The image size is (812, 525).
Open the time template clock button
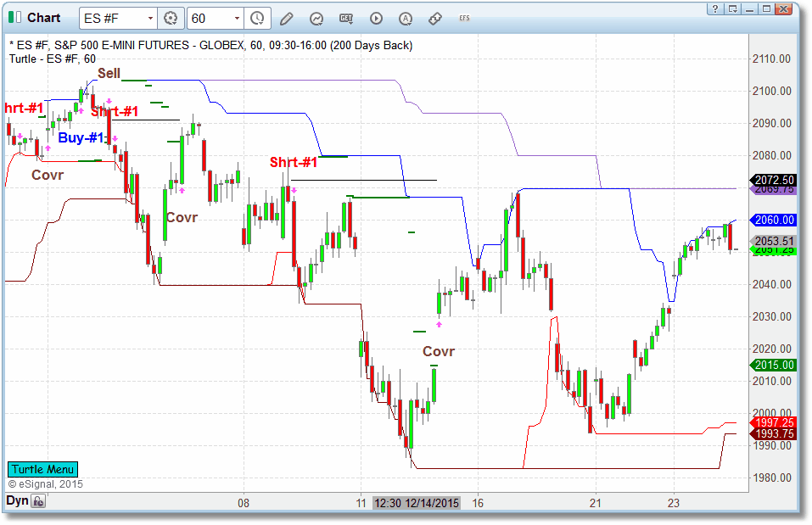(257, 18)
